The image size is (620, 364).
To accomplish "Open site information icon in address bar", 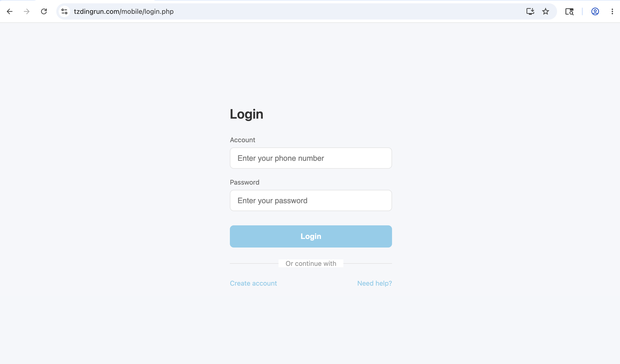I will 64,11.
